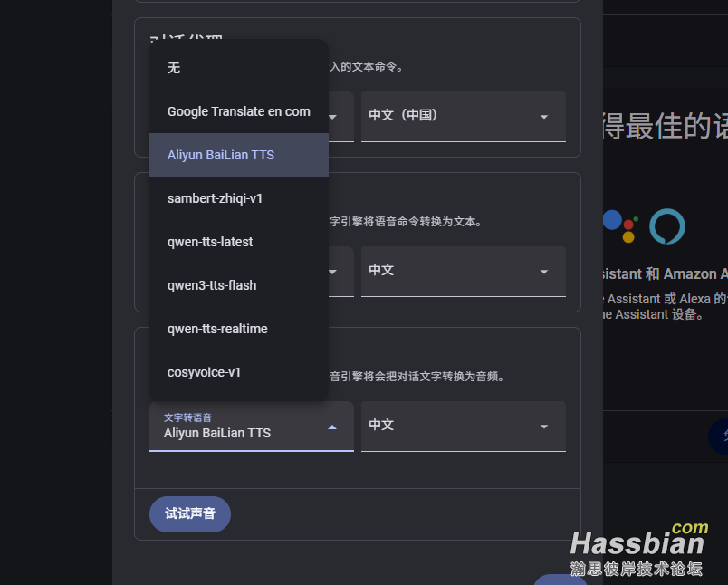728x585 pixels.
Task: Click the Google Assistant logo icon
Action: coord(620,225)
